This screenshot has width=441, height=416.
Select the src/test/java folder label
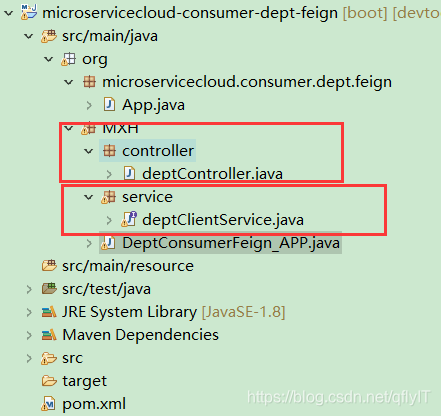coord(106,289)
